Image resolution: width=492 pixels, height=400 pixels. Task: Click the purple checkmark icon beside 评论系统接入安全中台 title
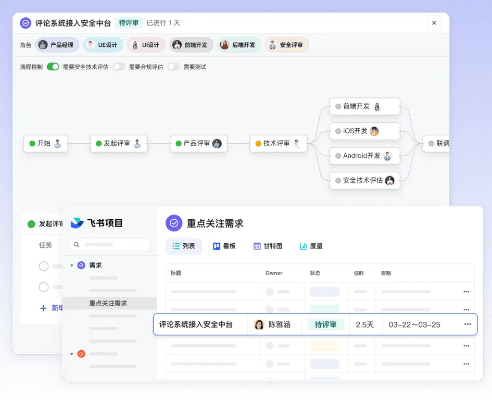point(25,23)
